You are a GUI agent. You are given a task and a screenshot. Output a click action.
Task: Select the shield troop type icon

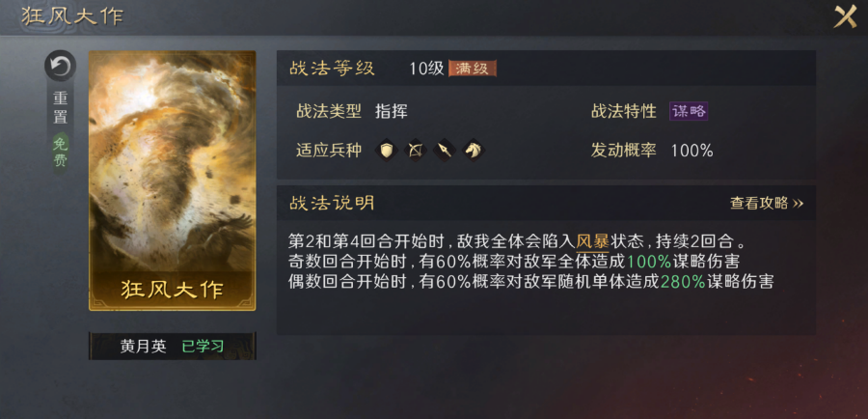tap(387, 150)
